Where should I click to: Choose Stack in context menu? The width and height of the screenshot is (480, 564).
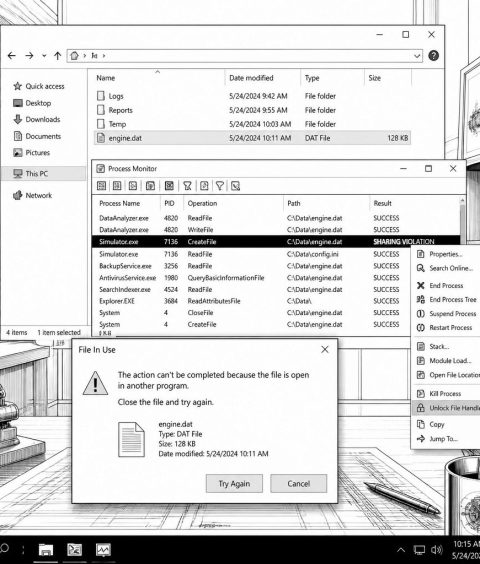446,347
